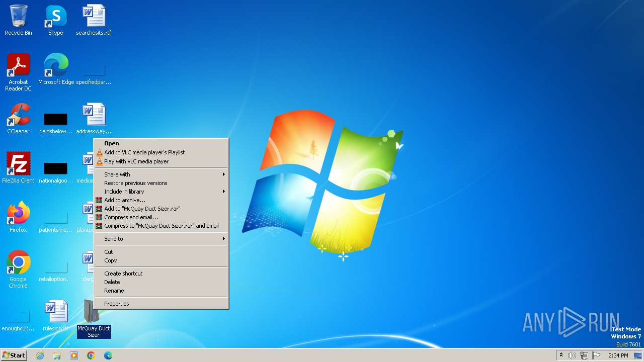Launch Internet Explorer from taskbar
Viewport: 644px width, 362px height.
40,355
